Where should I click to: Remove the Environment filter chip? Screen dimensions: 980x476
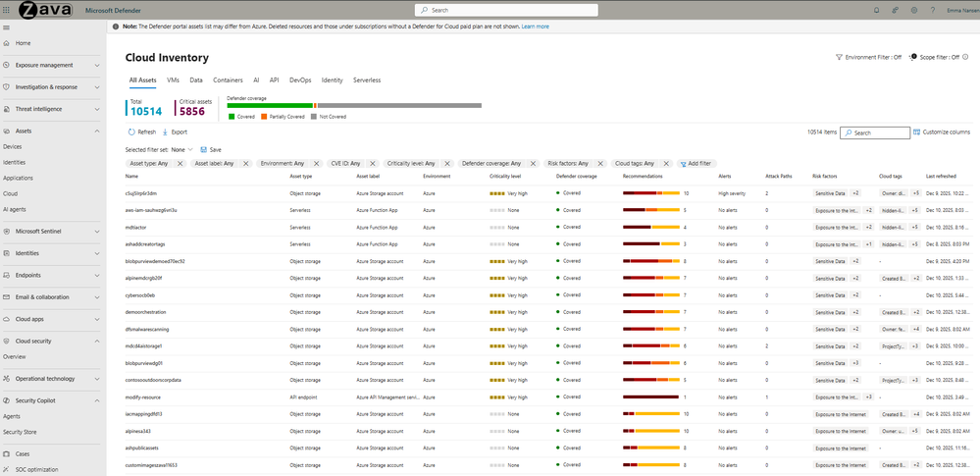point(316,163)
